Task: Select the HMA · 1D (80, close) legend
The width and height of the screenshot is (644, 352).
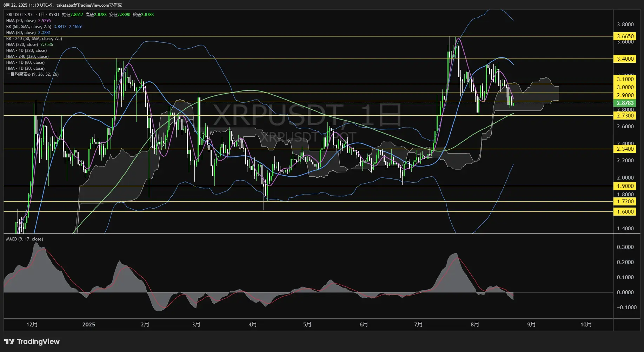Action: [x=25, y=62]
